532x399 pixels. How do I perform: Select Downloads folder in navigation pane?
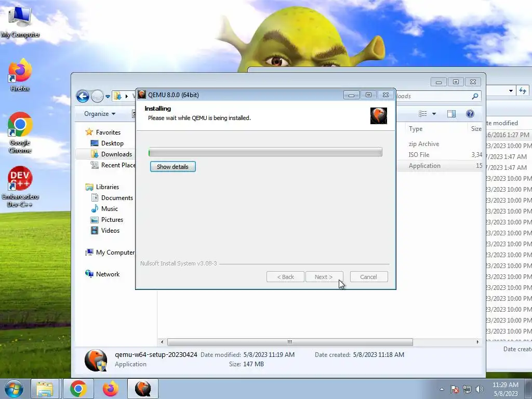click(x=111, y=154)
